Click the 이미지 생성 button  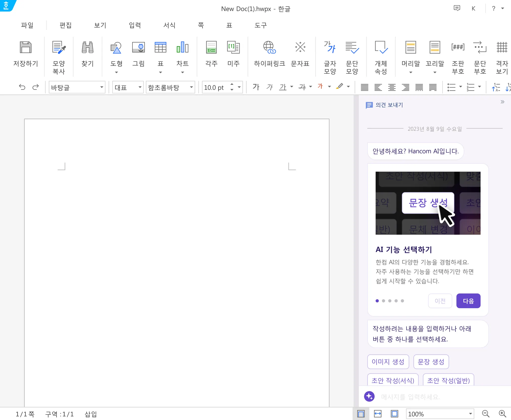coord(388,362)
